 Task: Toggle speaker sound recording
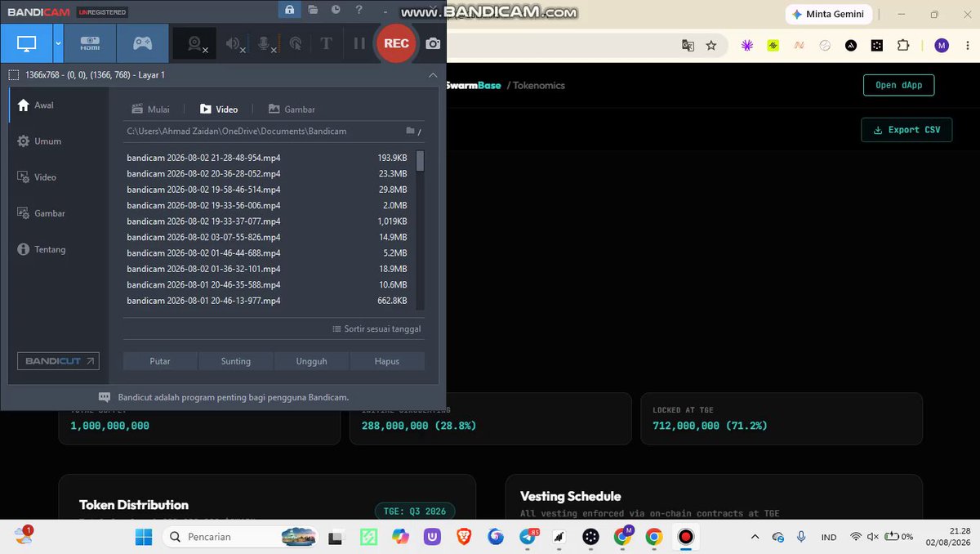click(234, 44)
